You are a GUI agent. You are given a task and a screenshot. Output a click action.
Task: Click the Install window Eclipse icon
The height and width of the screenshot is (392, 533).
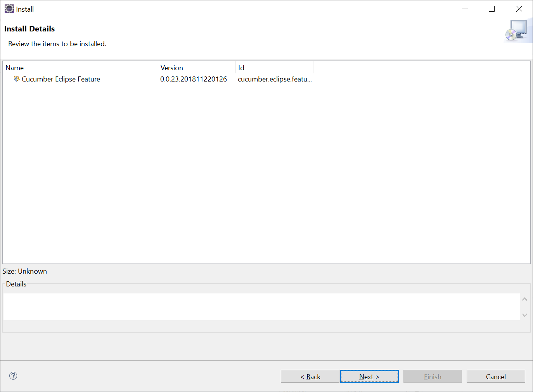[x=9, y=9]
